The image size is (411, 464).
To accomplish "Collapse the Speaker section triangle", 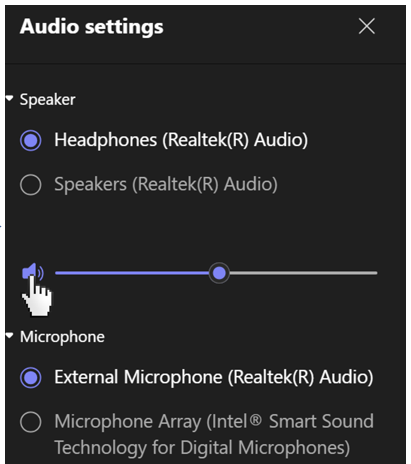I will [x=10, y=98].
